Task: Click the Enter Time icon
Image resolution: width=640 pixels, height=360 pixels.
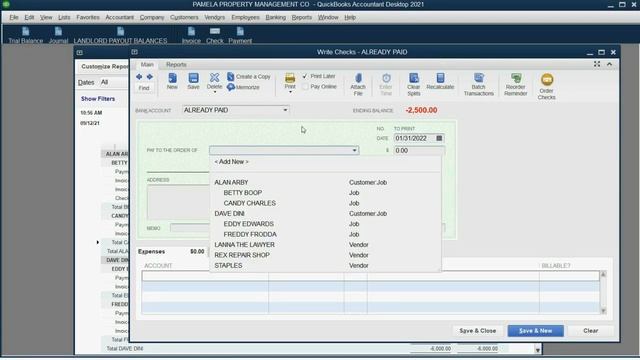Action: point(386,84)
